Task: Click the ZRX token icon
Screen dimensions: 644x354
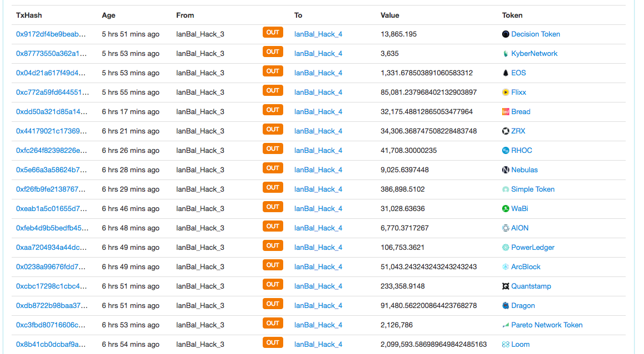Action: pos(505,131)
